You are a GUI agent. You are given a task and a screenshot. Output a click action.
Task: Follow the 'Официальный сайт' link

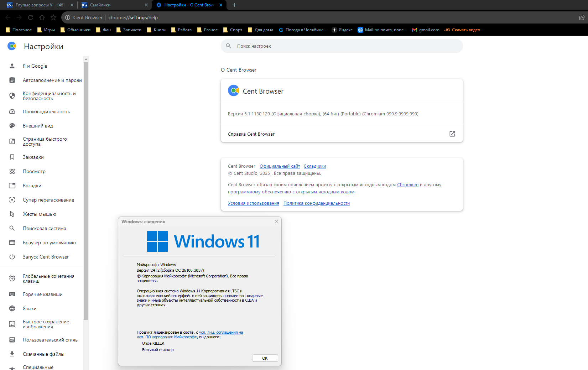click(280, 166)
